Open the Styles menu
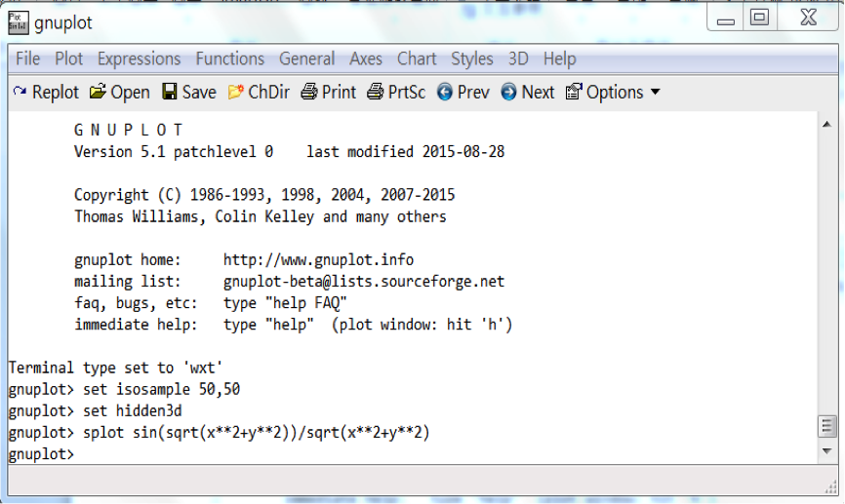Viewport: 845px width, 504px height. point(472,59)
